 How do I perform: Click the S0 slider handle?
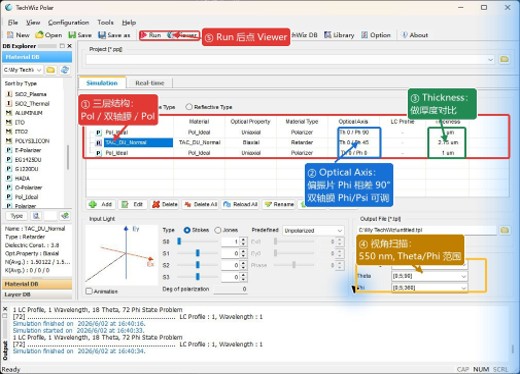[179, 241]
